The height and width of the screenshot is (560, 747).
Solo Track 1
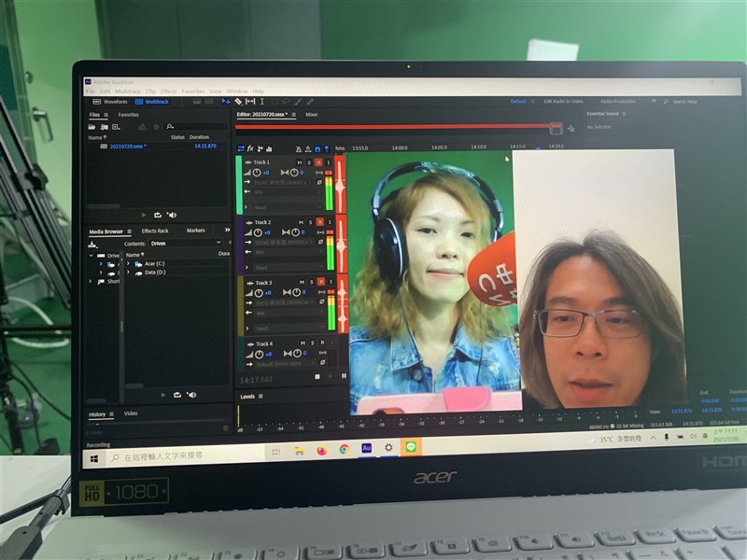[309, 162]
